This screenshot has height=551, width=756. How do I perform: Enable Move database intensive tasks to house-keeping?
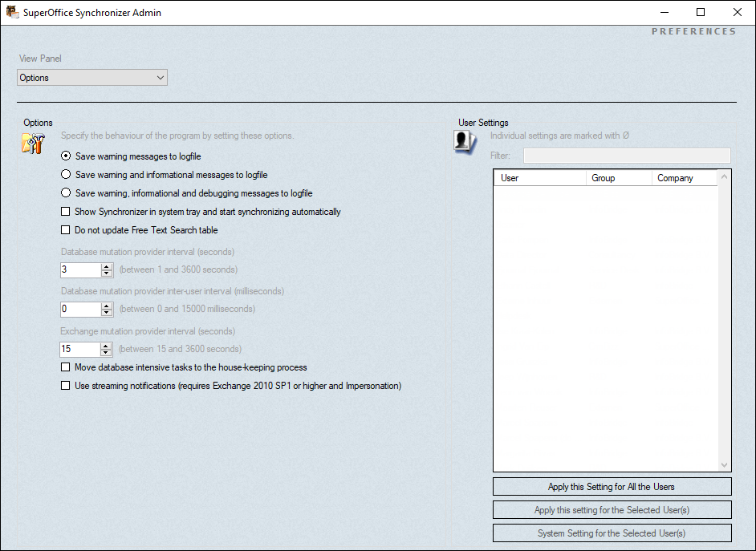pos(66,367)
